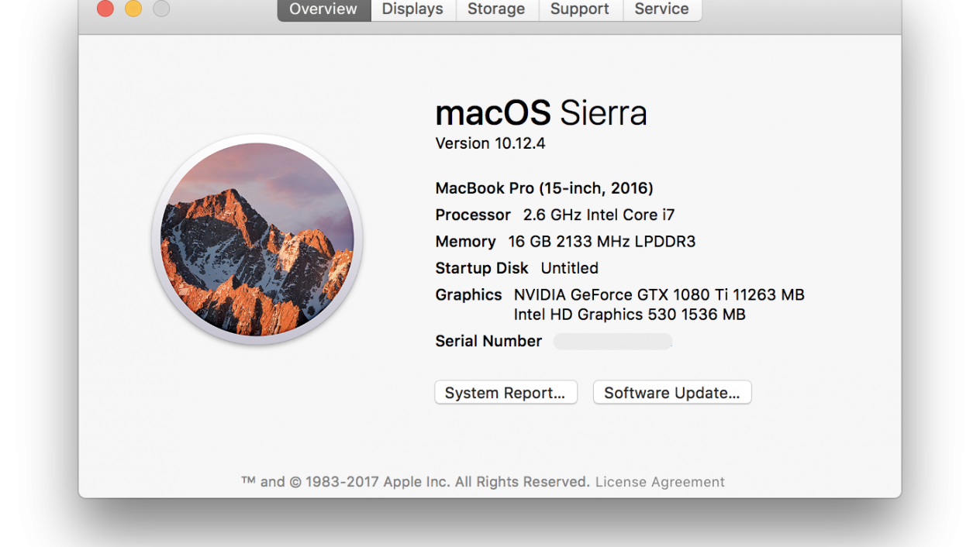Screen dimensions: 980x547
Task: Click the Memory label
Action: click(x=466, y=242)
